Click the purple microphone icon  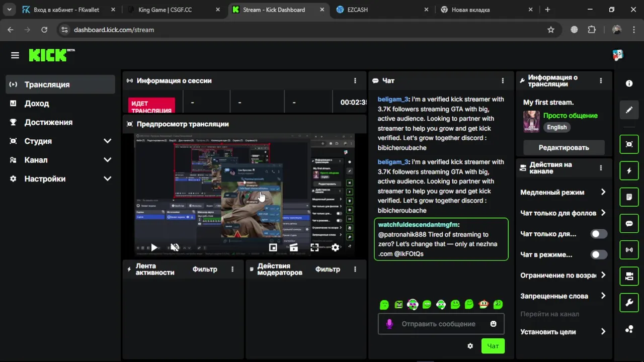(389, 324)
